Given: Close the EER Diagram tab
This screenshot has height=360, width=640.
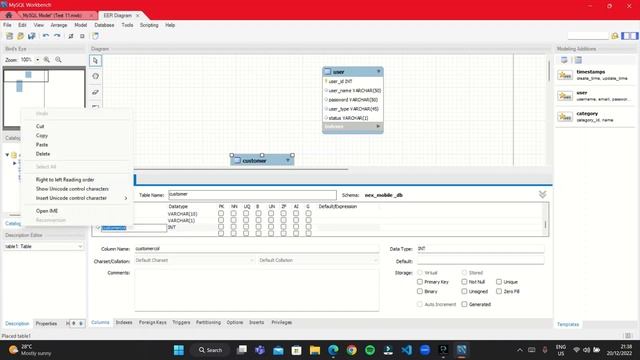Looking at the screenshot, I should point(138,16).
